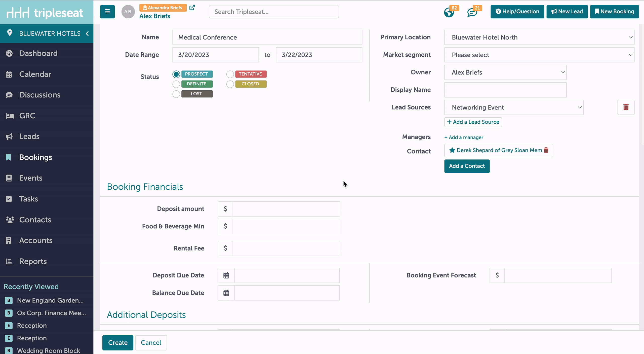Click the Help/Question button

pos(517,12)
